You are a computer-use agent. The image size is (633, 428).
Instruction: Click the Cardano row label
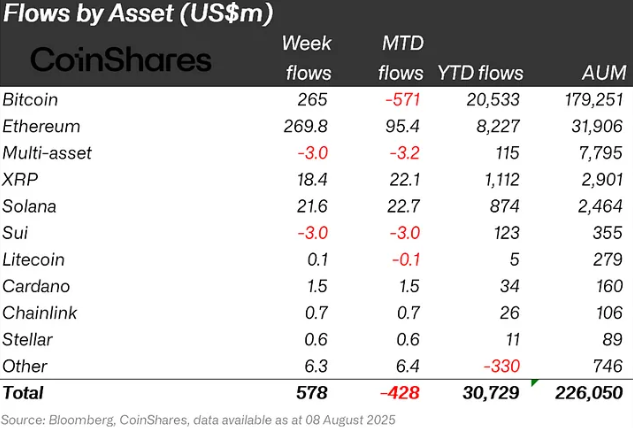coord(35,286)
